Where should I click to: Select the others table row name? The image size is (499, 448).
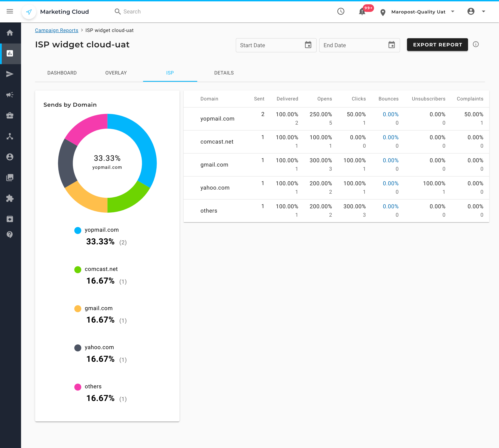209,211
